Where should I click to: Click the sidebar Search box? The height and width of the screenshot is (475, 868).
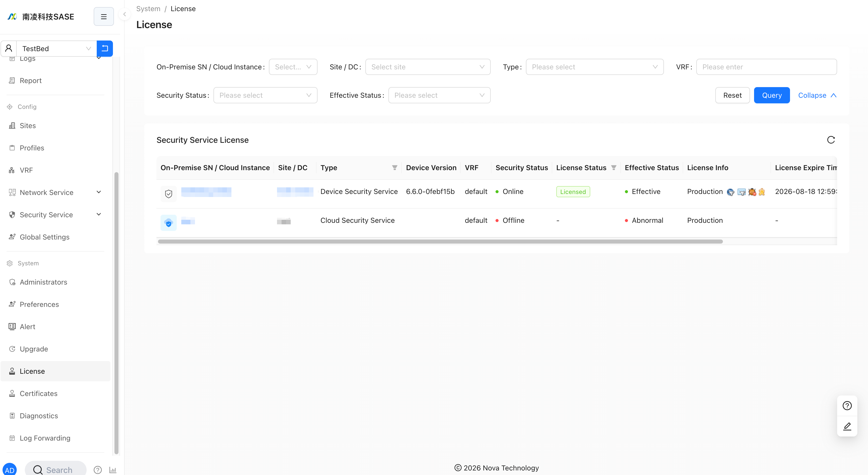pyautogui.click(x=56, y=469)
